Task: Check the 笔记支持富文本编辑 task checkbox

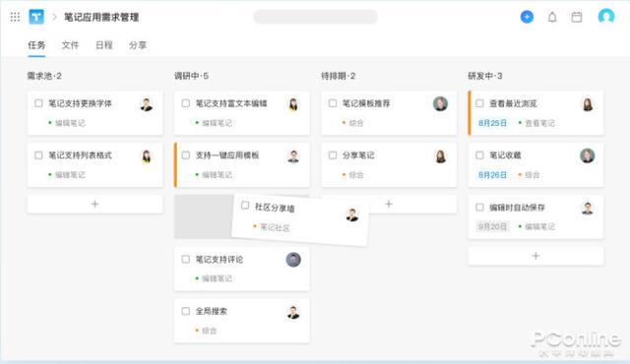Action: 186,103
